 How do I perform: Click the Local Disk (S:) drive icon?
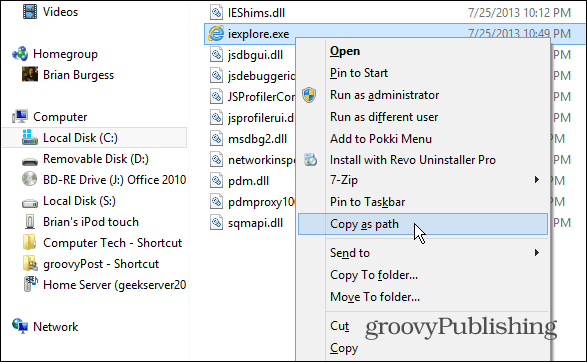pyautogui.click(x=30, y=203)
